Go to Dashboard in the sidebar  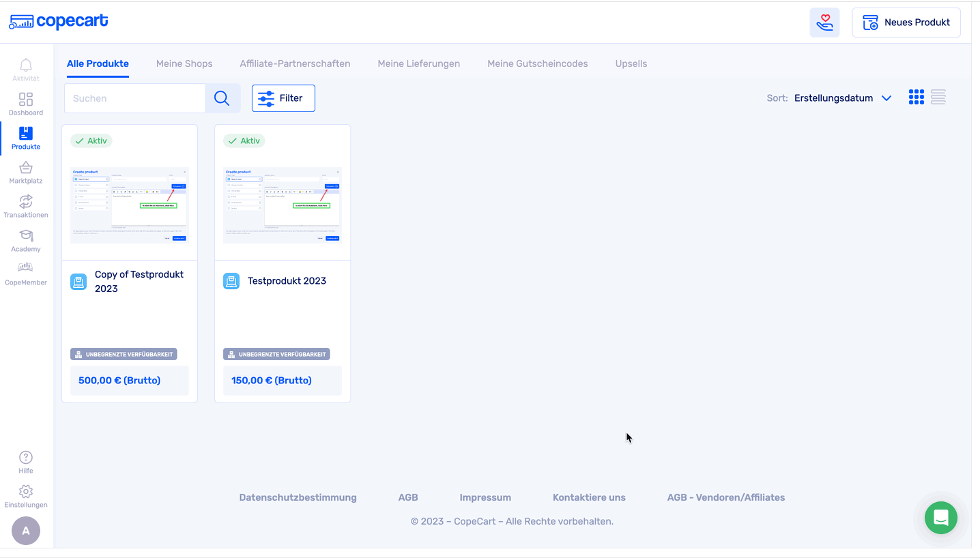(26, 101)
